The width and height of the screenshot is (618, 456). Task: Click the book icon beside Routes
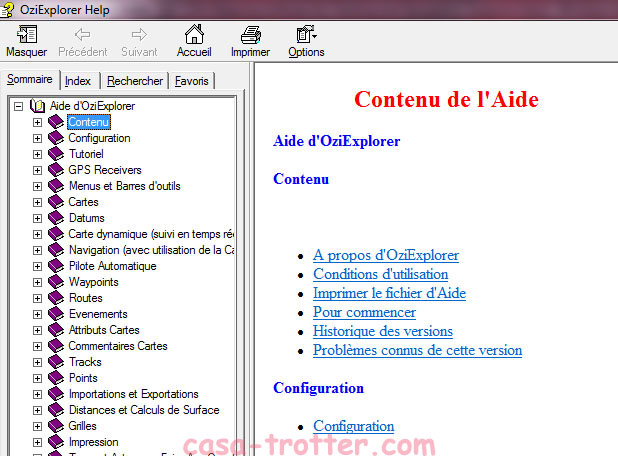pyautogui.click(x=56, y=298)
